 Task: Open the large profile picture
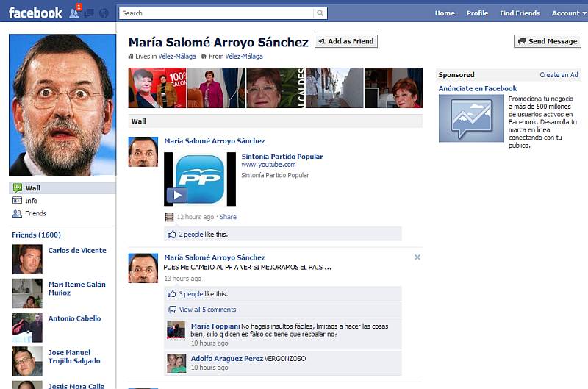click(x=62, y=105)
